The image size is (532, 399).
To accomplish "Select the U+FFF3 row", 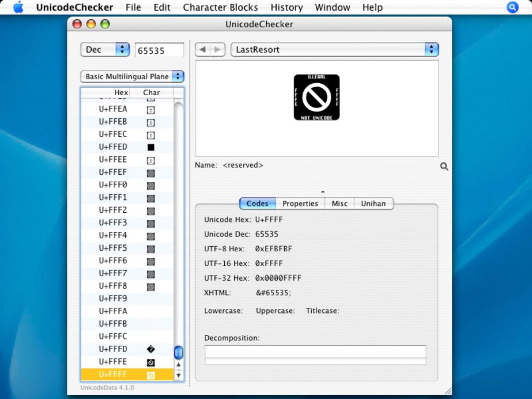I will click(127, 223).
